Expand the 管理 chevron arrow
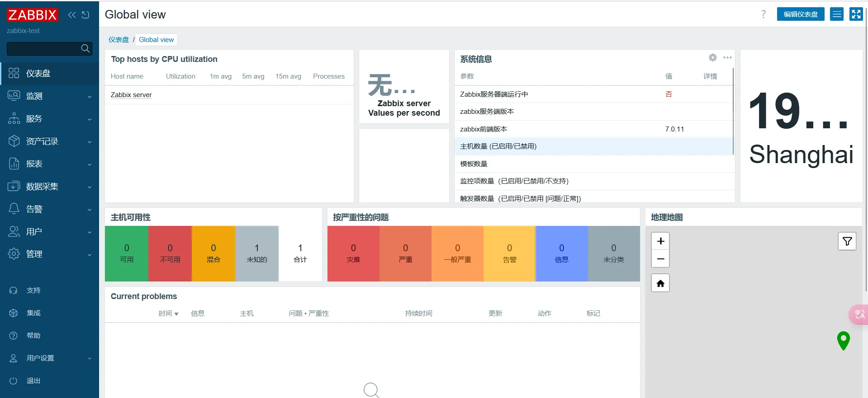This screenshot has height=398, width=868. [x=90, y=255]
